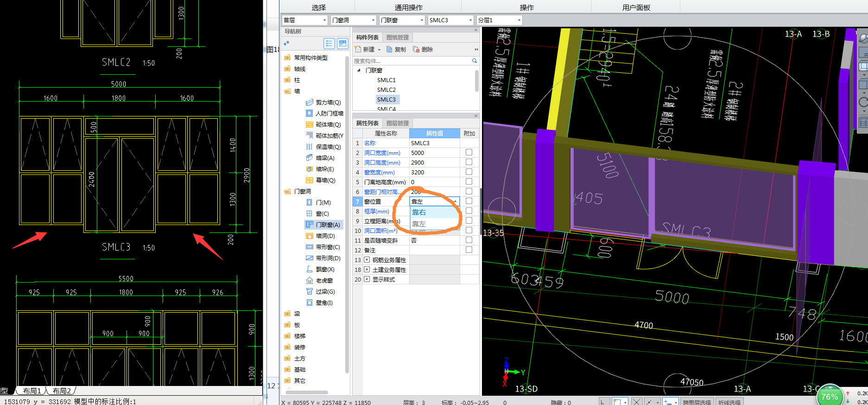Close the 构件列表 panel
This screenshot has width=868, height=405.
476,30
